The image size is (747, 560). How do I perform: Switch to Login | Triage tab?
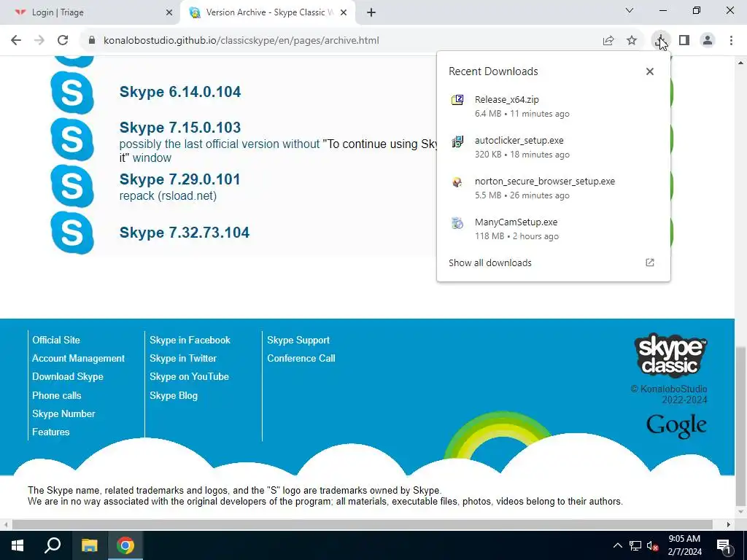(x=90, y=12)
